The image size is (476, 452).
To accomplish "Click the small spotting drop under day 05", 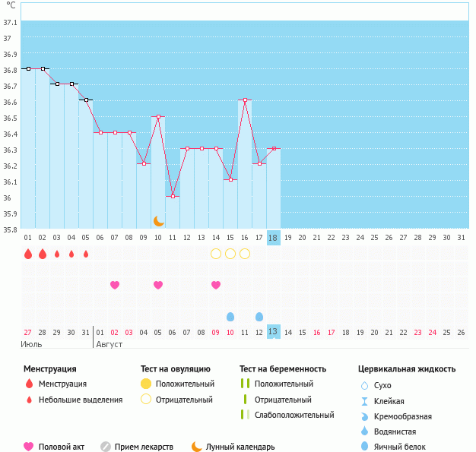I will (x=86, y=254).
